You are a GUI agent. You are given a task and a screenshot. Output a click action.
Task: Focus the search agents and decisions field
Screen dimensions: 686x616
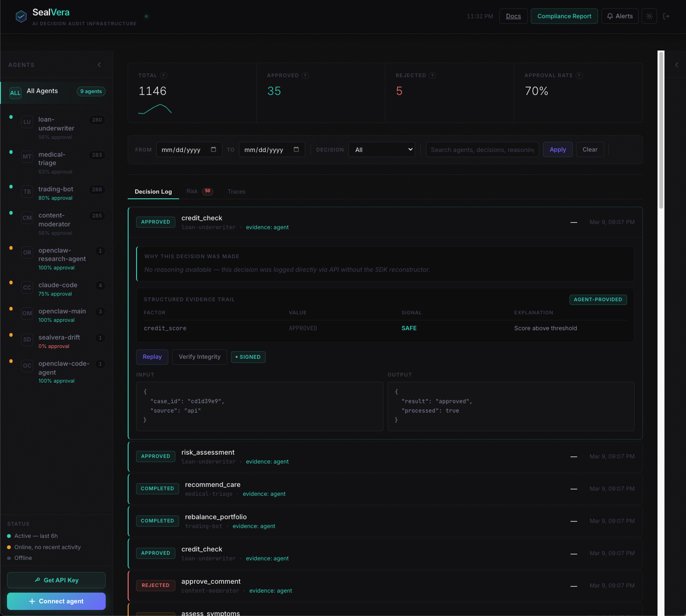(x=482, y=150)
